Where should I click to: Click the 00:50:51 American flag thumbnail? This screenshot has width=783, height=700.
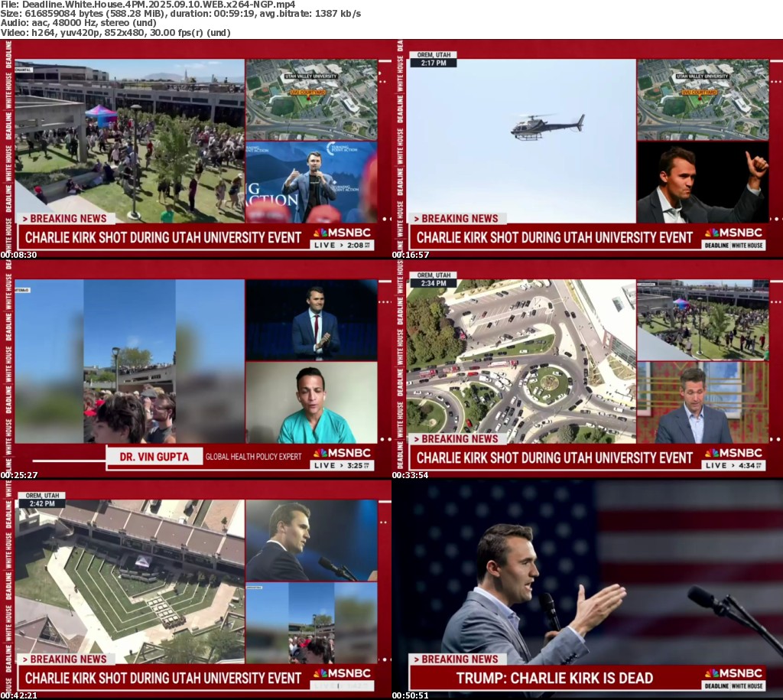[587, 590]
